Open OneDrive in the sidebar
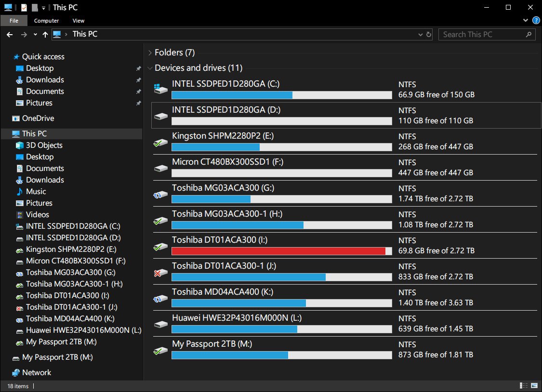542x392 pixels. 38,118
